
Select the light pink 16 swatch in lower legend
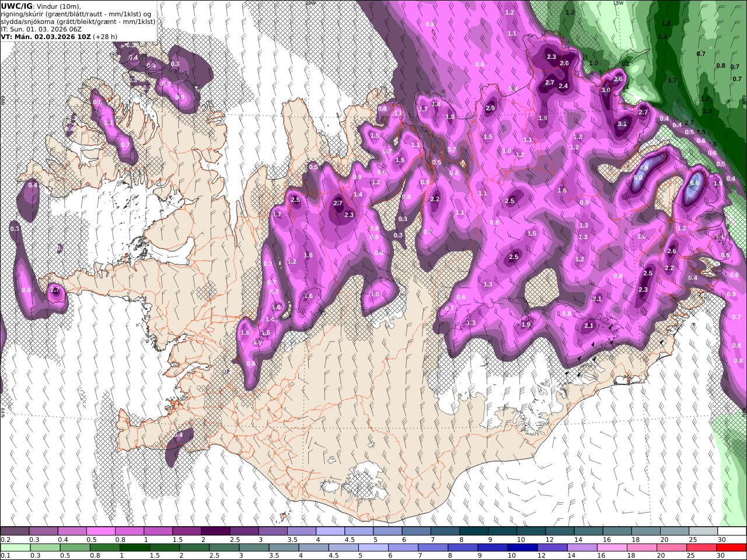[611, 547]
